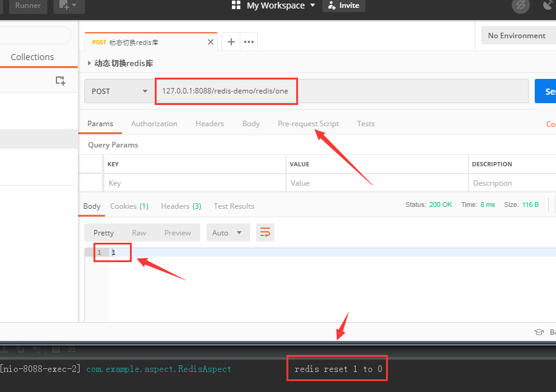Click the Bootcamp graduation cap icon
Image resolution: width=556 pixels, height=392 pixels.
click(539, 332)
